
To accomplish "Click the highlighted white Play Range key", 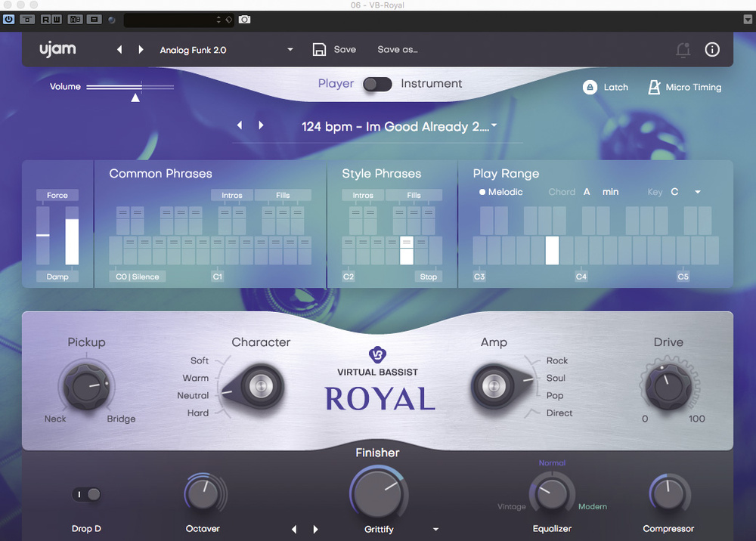I will coord(552,251).
